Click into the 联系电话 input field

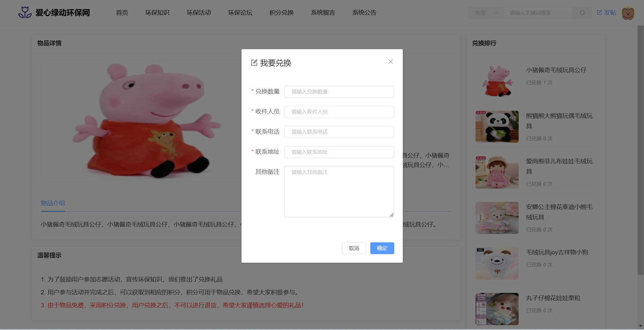click(x=339, y=132)
